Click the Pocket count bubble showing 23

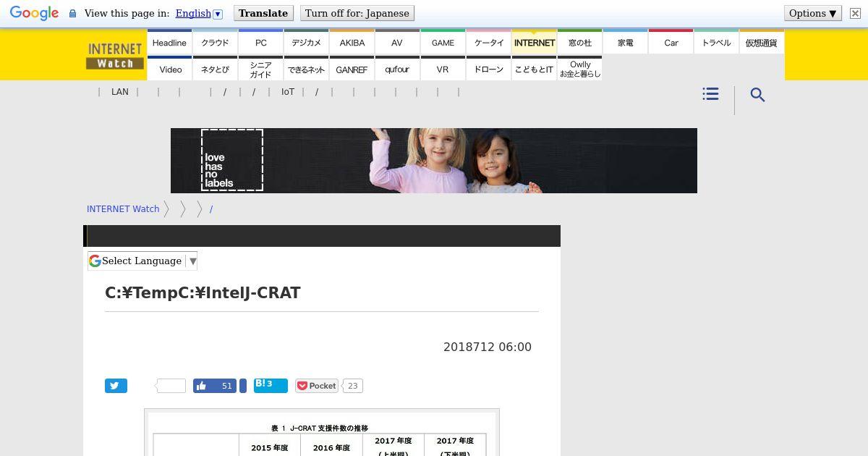coord(352,386)
